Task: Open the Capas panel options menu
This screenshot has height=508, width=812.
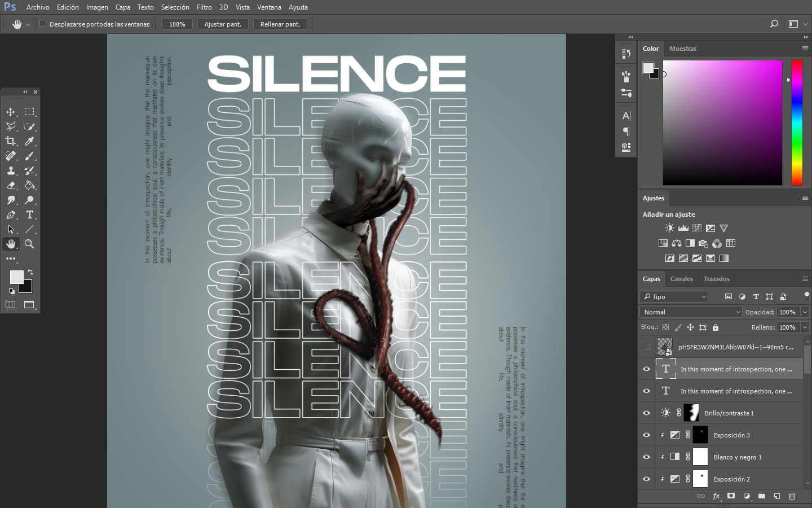Action: tap(805, 279)
